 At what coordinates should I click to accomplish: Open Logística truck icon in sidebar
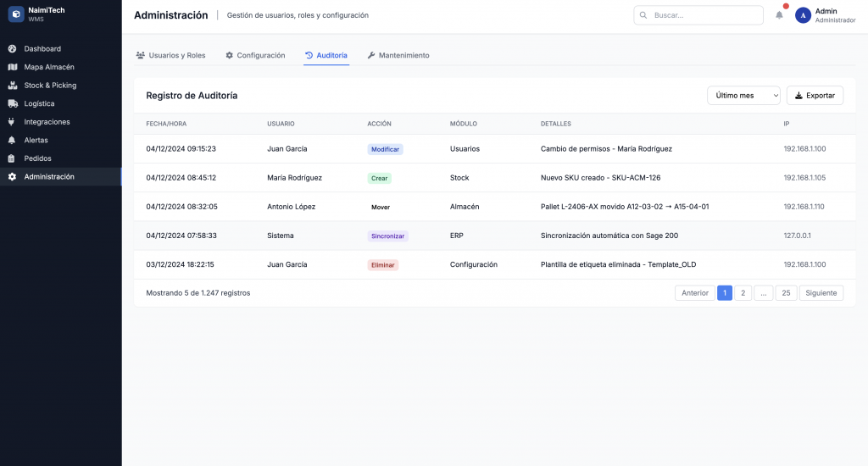click(12, 103)
